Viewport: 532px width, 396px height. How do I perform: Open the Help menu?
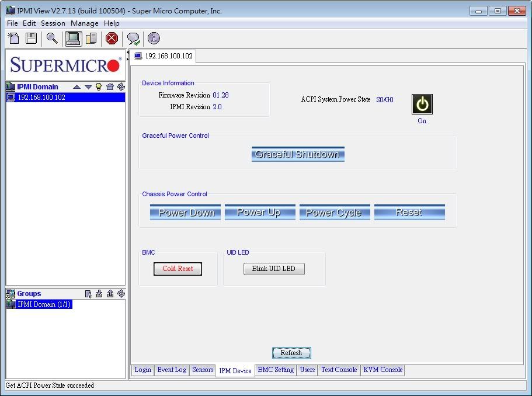click(112, 23)
